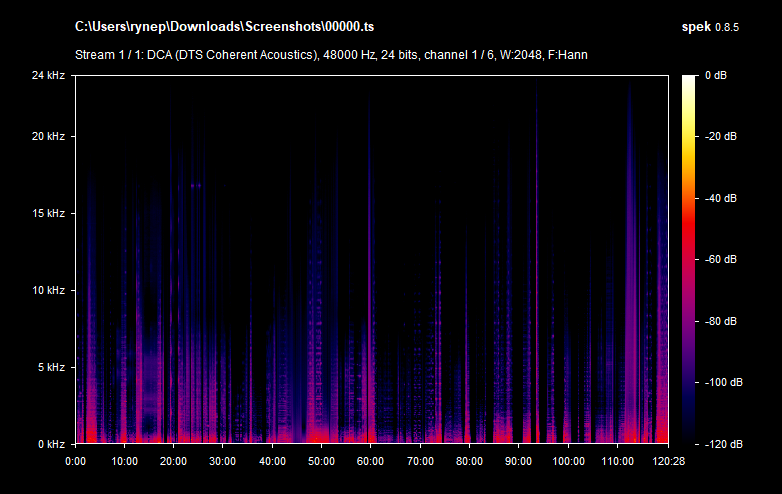
Task: Select the -60 dB legend label
Action: pyautogui.click(x=720, y=259)
